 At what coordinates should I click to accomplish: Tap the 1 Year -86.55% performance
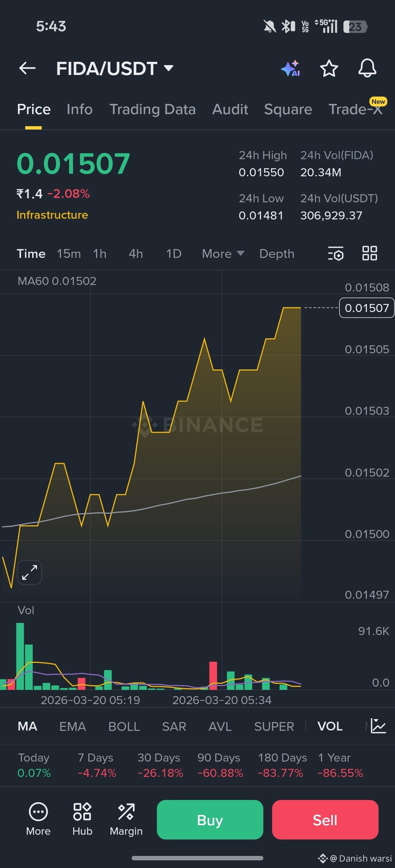click(x=340, y=765)
